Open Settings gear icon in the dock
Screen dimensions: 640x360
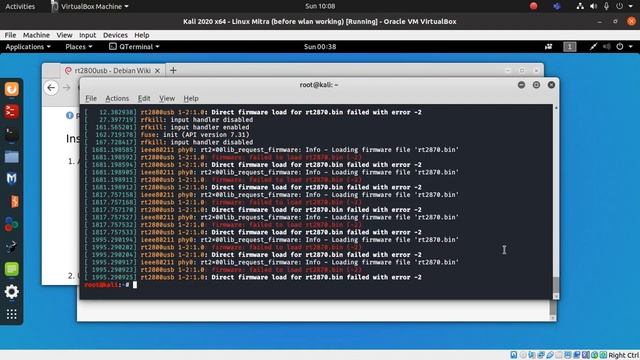click(11, 291)
